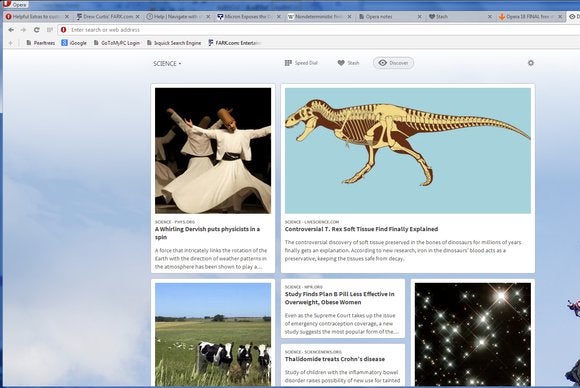Image resolution: width=580 pixels, height=388 pixels.
Task: Open the whirling dervish photo
Action: tap(213, 151)
